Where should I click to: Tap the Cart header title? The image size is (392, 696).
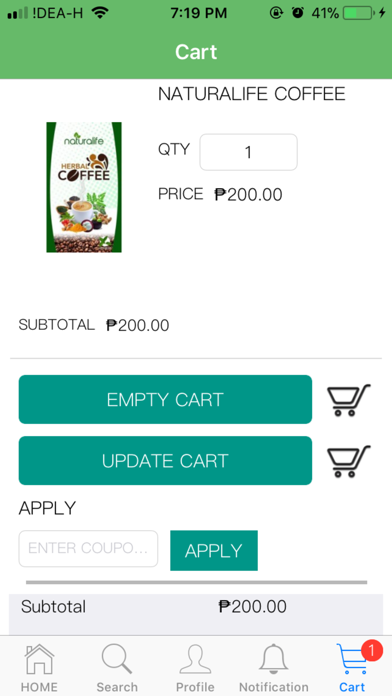click(x=196, y=52)
